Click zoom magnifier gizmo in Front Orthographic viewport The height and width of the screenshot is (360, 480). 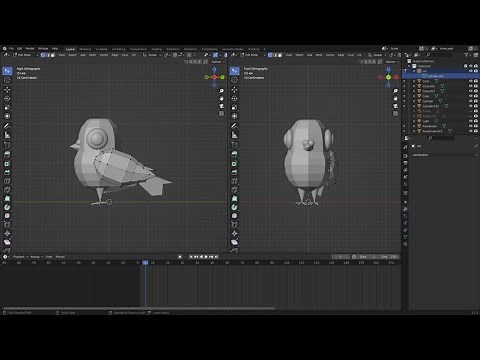click(x=395, y=91)
